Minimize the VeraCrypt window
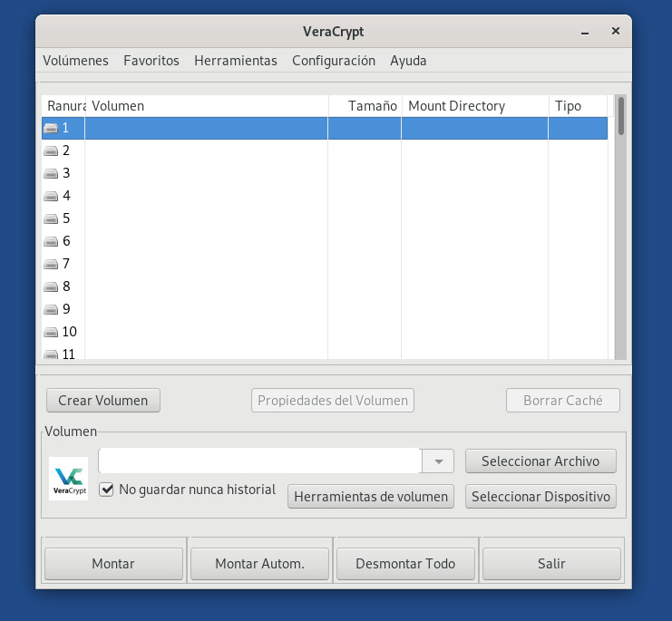The image size is (672, 621). (x=584, y=32)
